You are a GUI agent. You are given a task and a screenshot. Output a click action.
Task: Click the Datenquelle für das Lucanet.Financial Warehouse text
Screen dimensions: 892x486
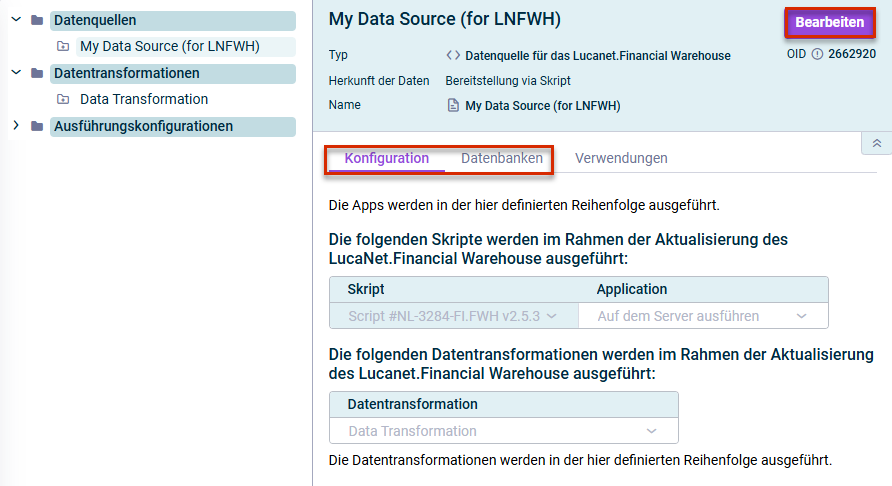click(x=598, y=56)
